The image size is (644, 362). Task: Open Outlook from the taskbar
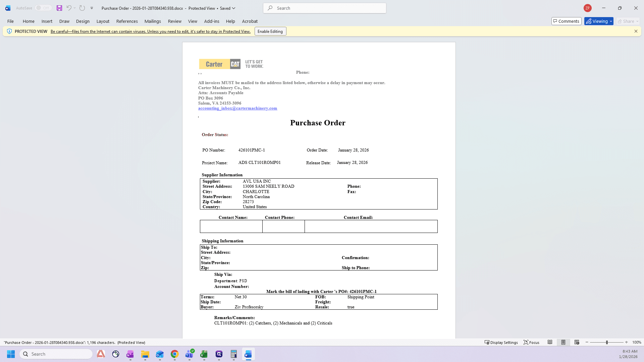(x=160, y=354)
